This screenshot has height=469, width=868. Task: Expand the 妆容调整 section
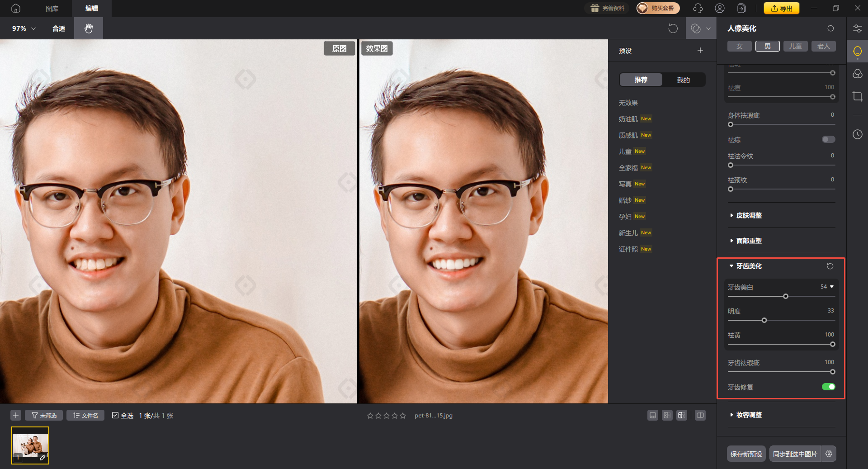[x=749, y=415]
